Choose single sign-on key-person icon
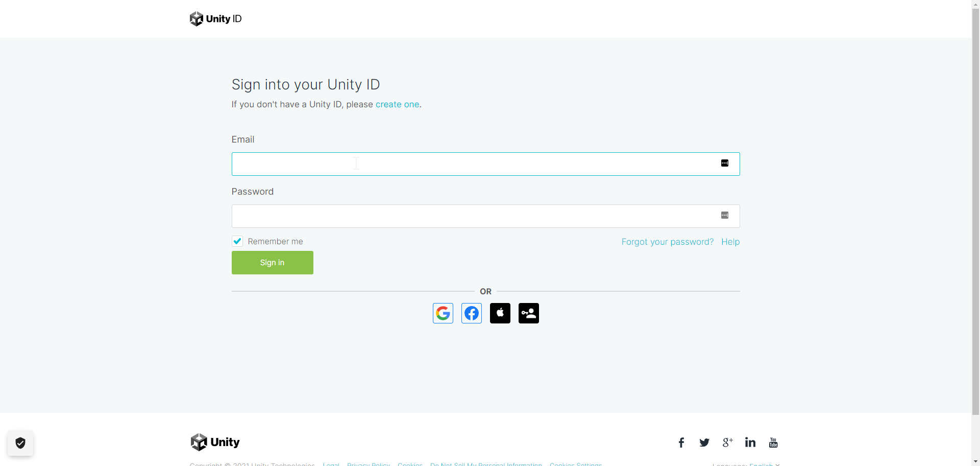The image size is (980, 466). click(x=529, y=313)
